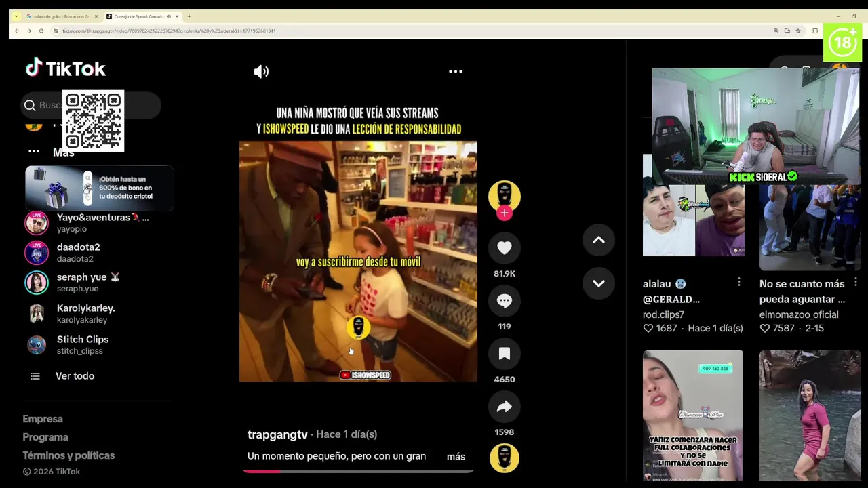Seek on the video progress bar
This screenshot has width=868, height=488.
(x=358, y=471)
